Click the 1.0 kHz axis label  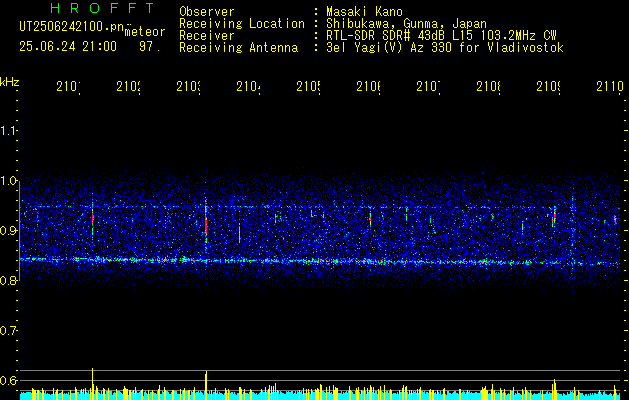8,181
